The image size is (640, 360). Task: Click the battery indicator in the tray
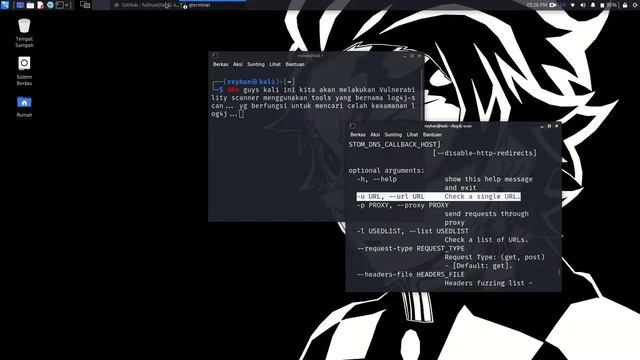(x=608, y=5)
